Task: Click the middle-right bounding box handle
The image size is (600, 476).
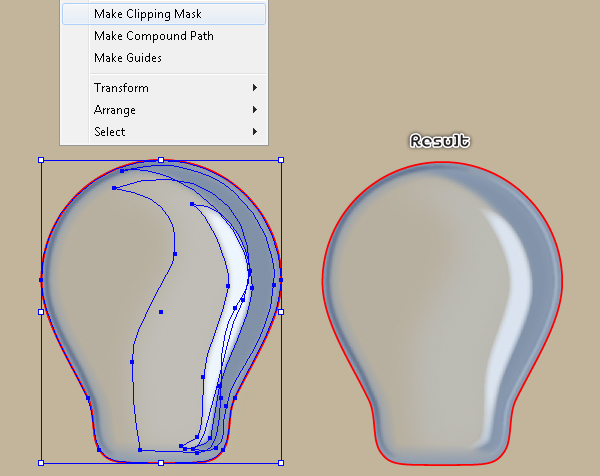Action: [x=281, y=312]
